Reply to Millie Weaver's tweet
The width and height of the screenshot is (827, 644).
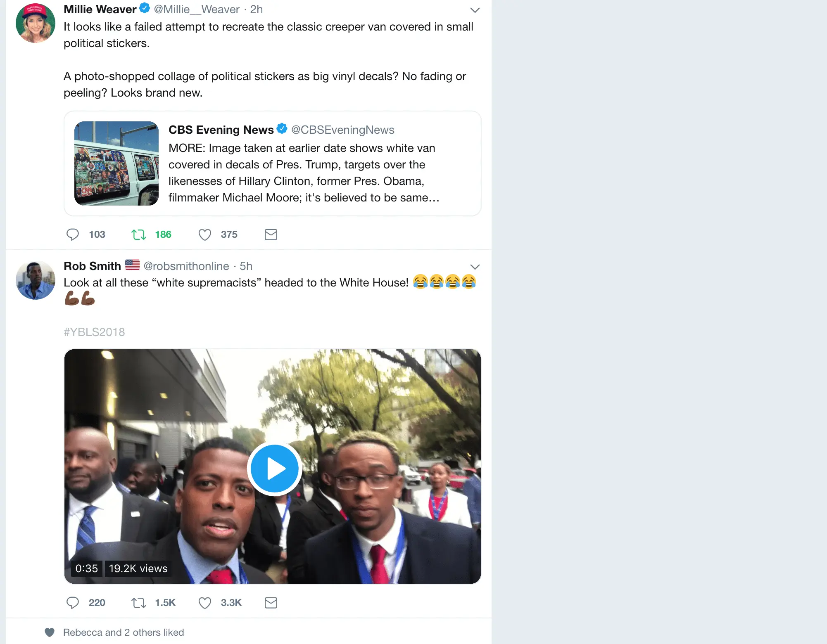(73, 234)
